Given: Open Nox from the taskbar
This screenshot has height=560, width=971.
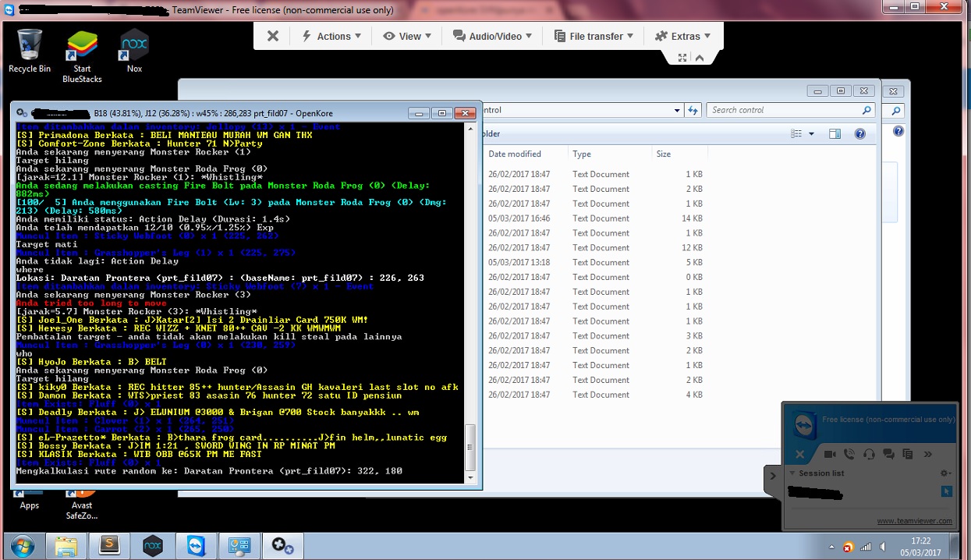Looking at the screenshot, I should (154, 545).
